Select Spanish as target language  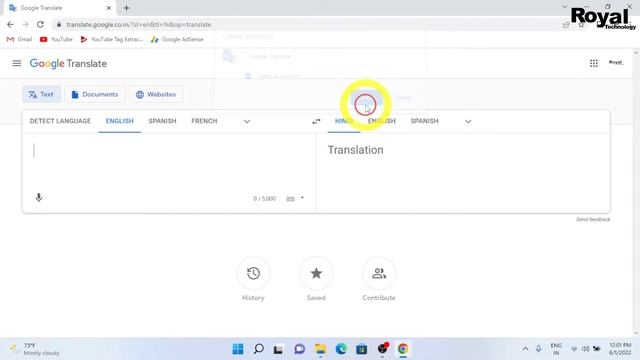point(424,121)
